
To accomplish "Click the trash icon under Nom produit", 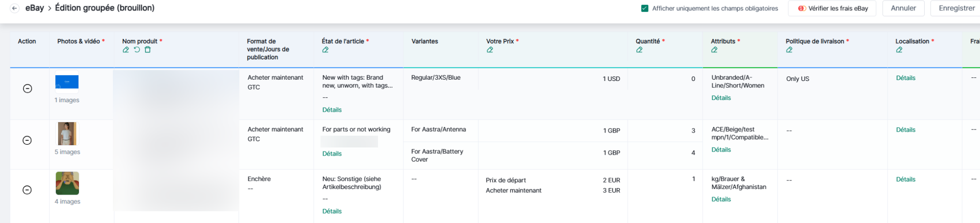I will [148, 50].
